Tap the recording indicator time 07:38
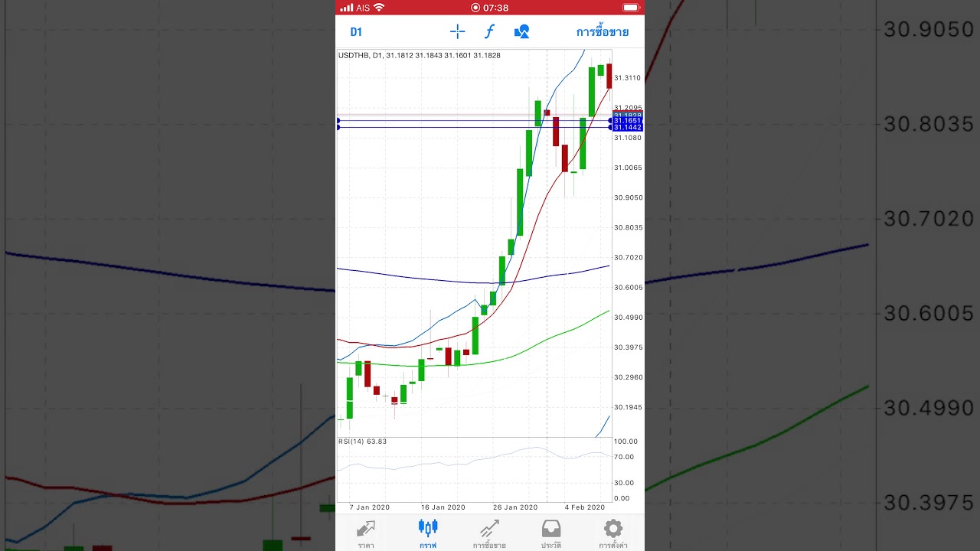This screenshot has height=551, width=980. pos(490,8)
